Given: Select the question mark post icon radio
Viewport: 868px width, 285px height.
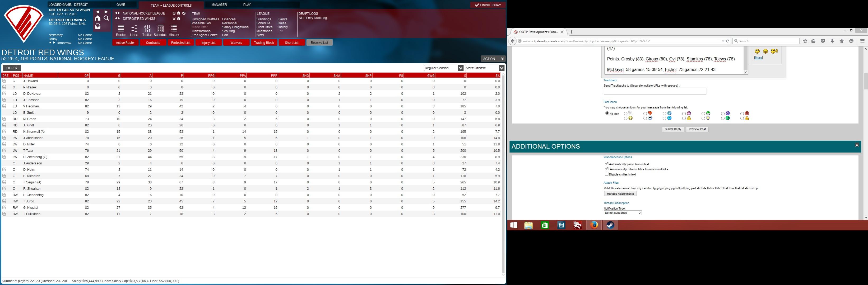Looking at the screenshot, I should (x=665, y=118).
